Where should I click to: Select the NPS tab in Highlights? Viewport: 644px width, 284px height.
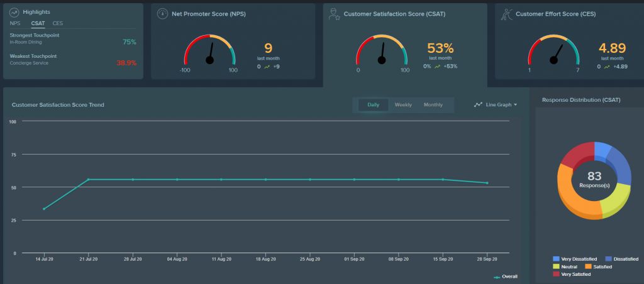coord(15,23)
